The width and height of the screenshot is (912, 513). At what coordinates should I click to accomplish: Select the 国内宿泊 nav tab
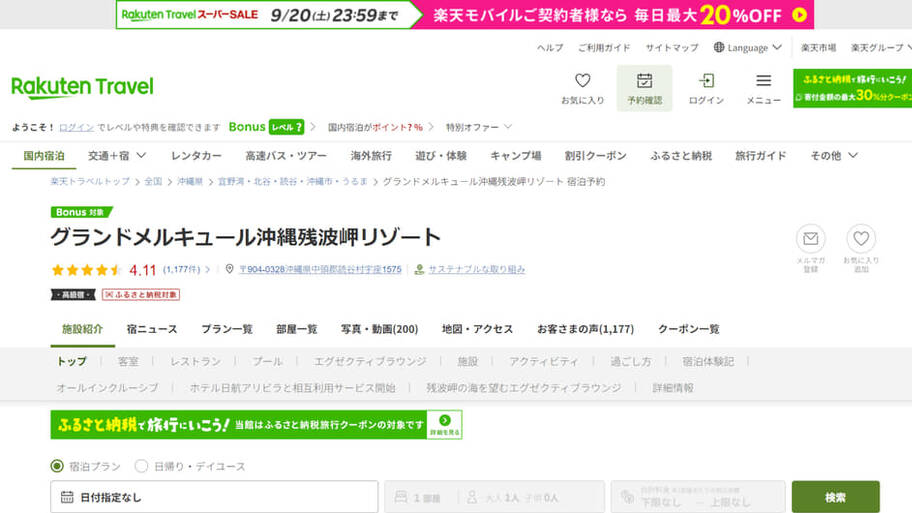pos(44,155)
